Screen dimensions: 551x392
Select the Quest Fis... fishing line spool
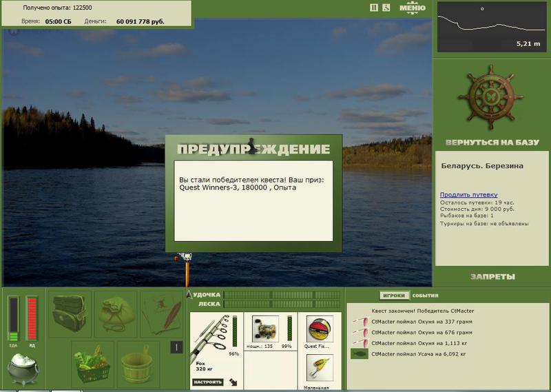[320, 329]
